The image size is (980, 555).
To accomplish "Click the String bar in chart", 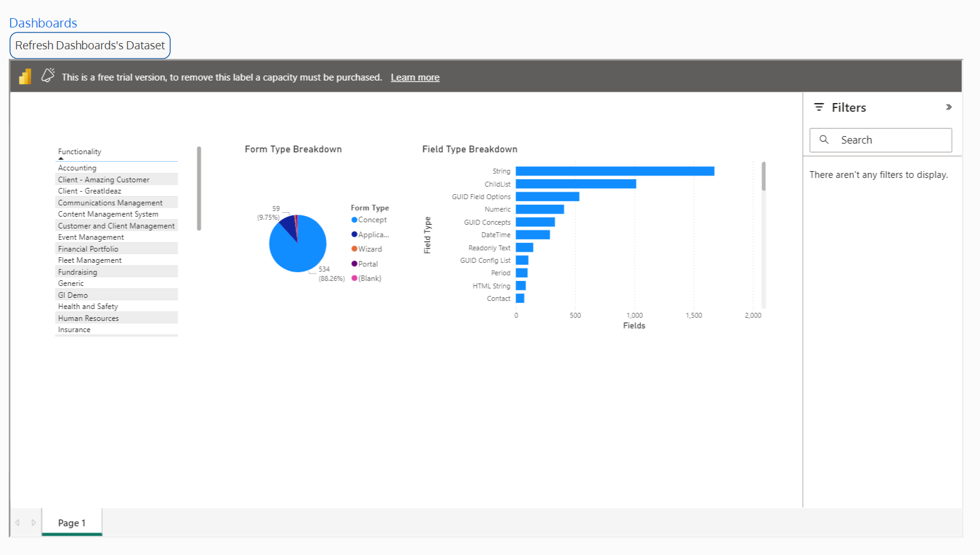I will (615, 171).
